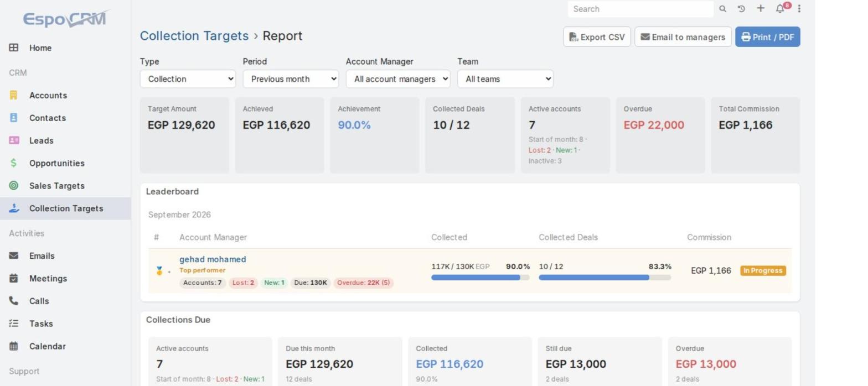
Task: Click the Commission column header
Action: (709, 237)
